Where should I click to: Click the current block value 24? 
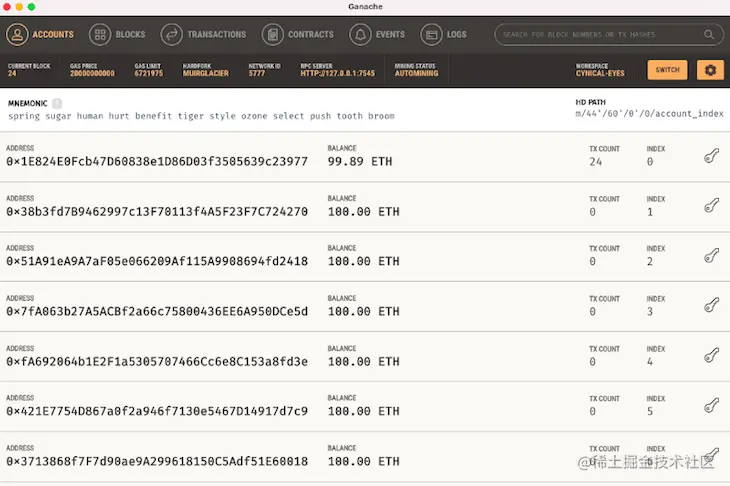coord(12,73)
